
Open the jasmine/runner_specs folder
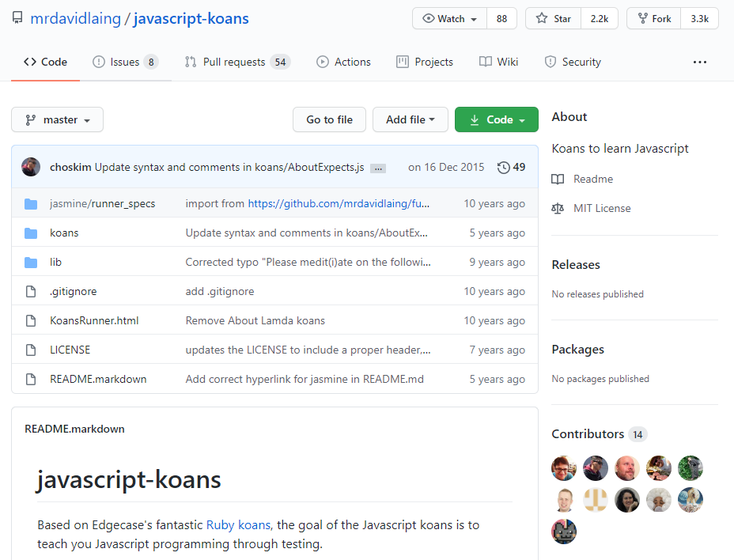103,204
